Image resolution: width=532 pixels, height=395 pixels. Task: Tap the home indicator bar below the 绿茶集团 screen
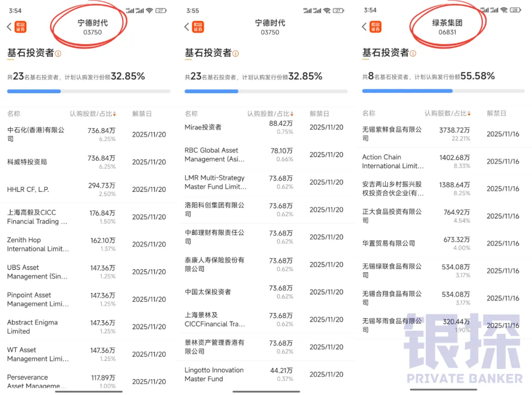(443, 390)
